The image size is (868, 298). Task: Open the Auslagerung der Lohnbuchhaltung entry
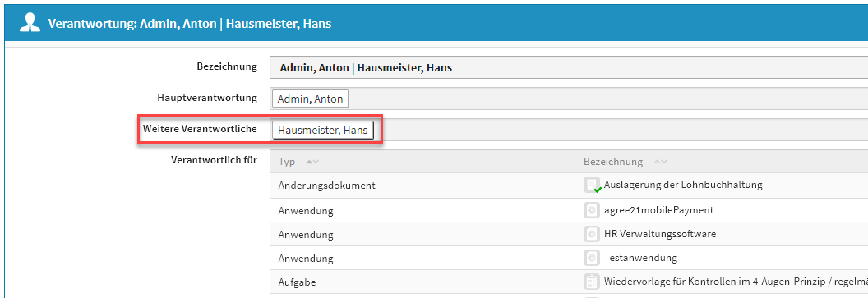tap(683, 185)
